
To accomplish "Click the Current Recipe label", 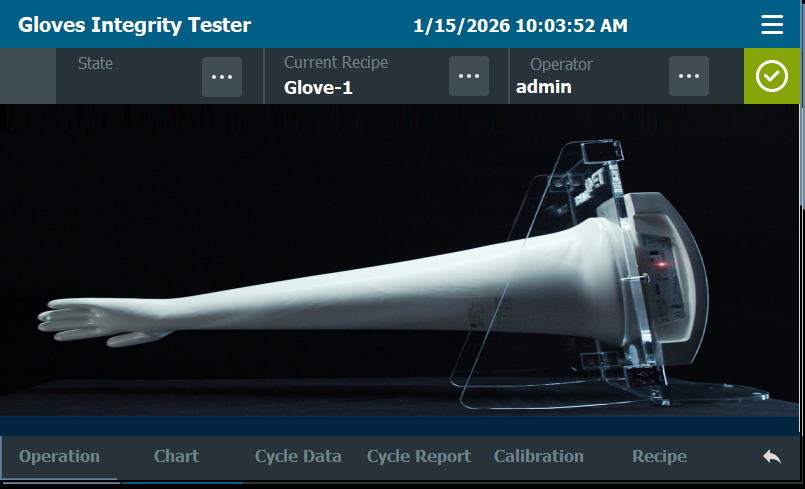I will 336,62.
